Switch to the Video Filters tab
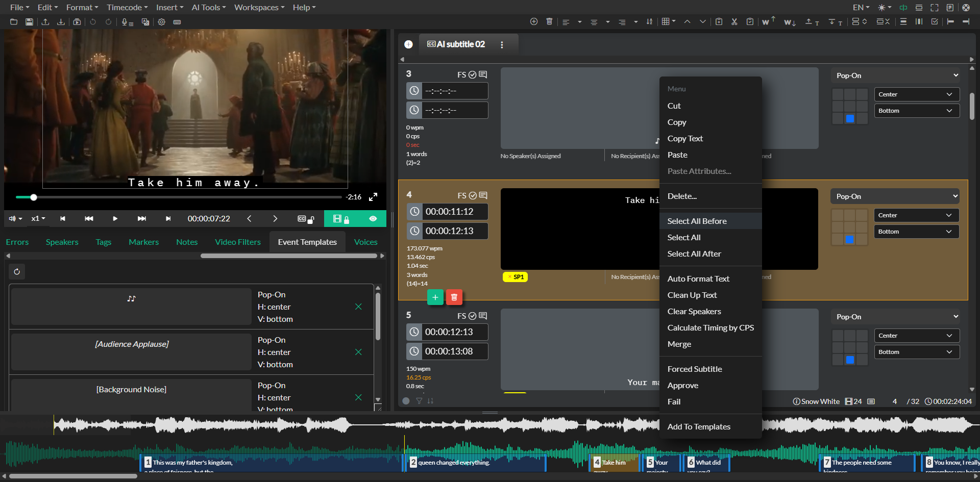Image resolution: width=980 pixels, height=482 pixels. pos(238,242)
